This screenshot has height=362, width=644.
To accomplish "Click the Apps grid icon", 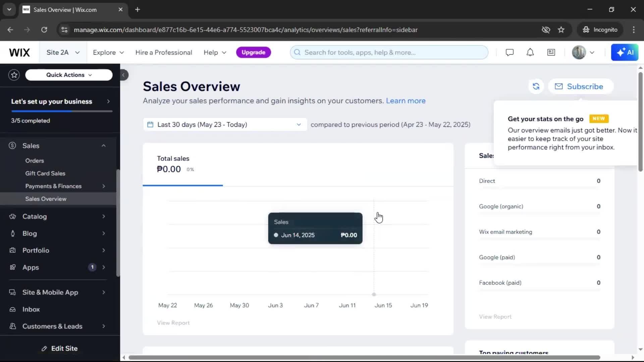I will [x=12, y=267].
